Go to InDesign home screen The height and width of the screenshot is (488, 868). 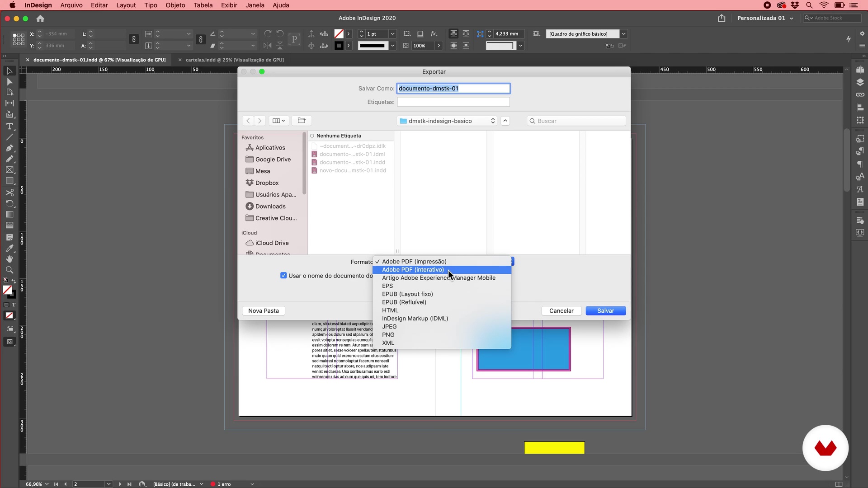click(x=40, y=19)
